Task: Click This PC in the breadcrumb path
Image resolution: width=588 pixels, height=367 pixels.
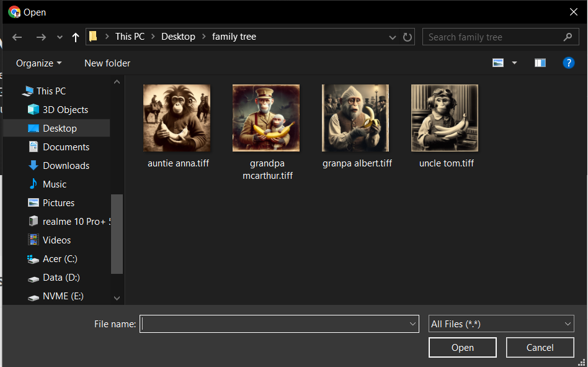Action: (130, 37)
